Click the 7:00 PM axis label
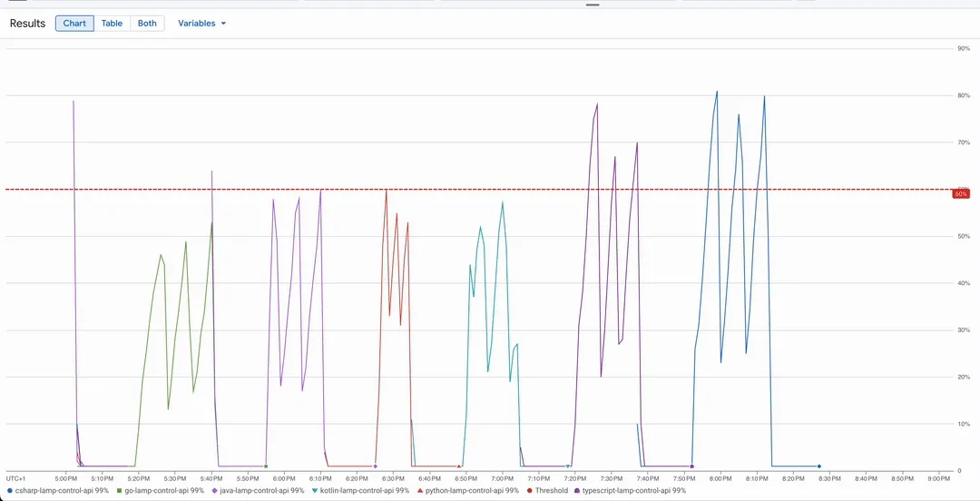Image resolution: width=980 pixels, height=501 pixels. point(503,478)
